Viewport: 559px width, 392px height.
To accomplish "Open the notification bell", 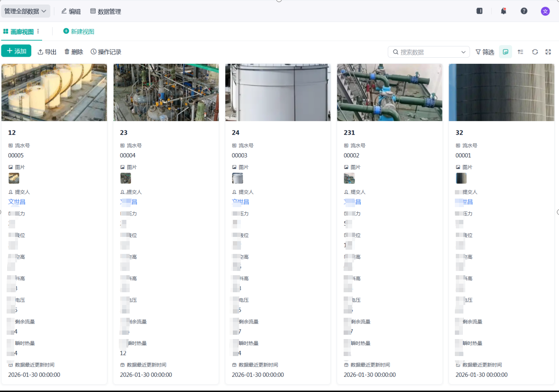I will pyautogui.click(x=504, y=11).
